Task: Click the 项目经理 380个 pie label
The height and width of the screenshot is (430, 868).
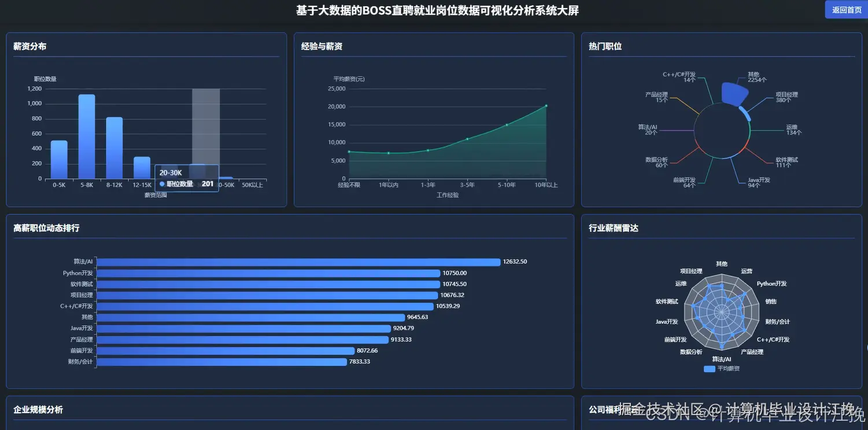Action: pos(786,97)
